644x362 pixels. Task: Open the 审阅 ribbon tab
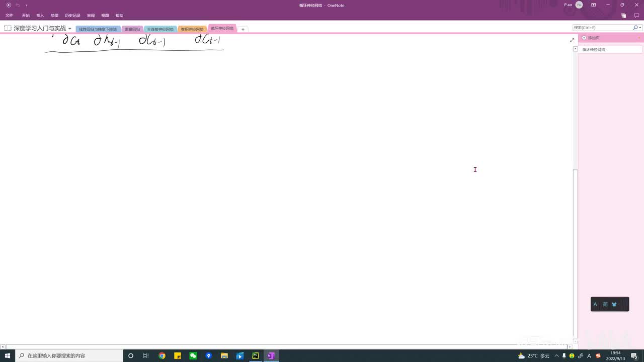[x=91, y=16]
